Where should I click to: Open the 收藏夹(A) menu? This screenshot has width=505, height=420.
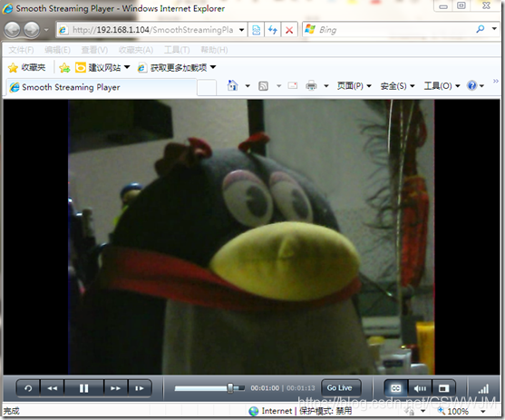coord(136,50)
